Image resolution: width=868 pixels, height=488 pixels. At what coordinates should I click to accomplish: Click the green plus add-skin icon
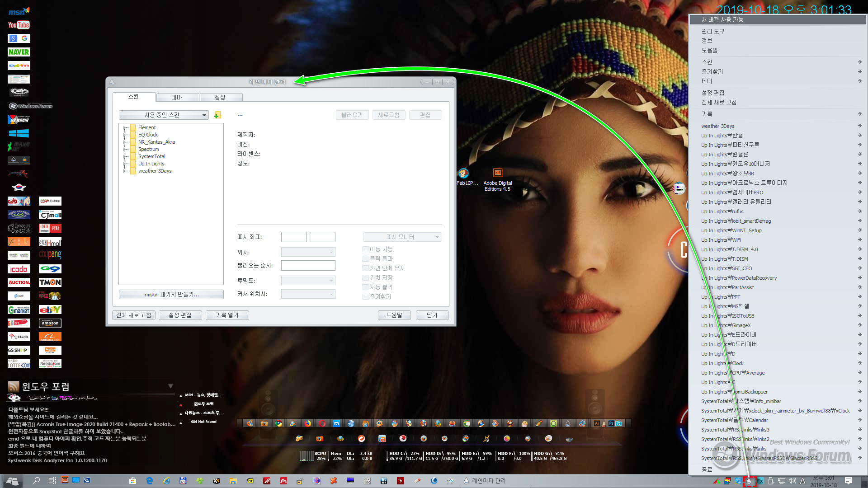(217, 115)
